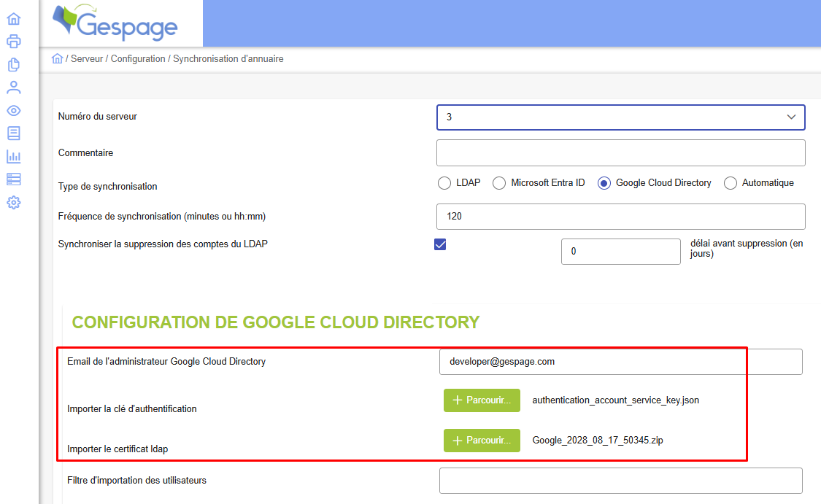The height and width of the screenshot is (504, 821).
Task: Open the documents copy icon in the sidebar
Action: [14, 64]
